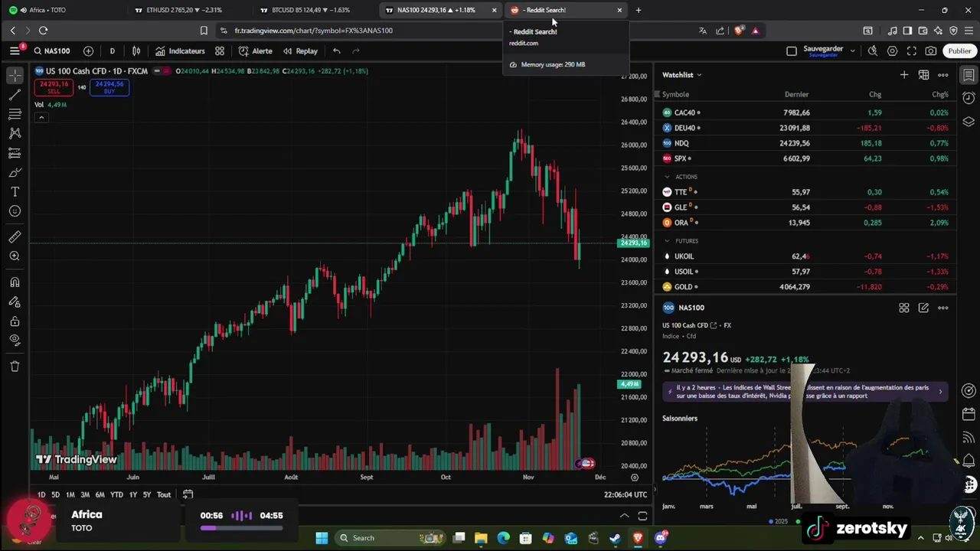Image resolution: width=980 pixels, height=551 pixels.
Task: Add a note for NAS100
Action: (x=923, y=308)
